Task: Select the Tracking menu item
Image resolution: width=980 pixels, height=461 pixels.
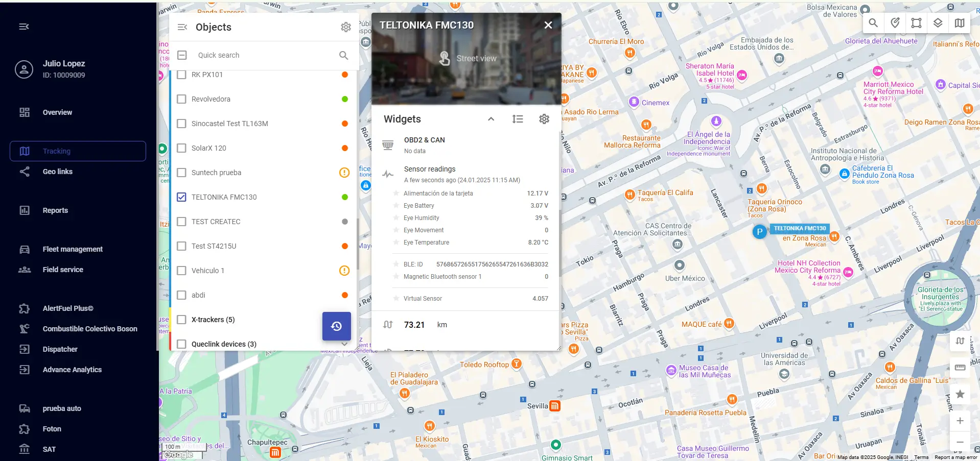Action: click(78, 151)
